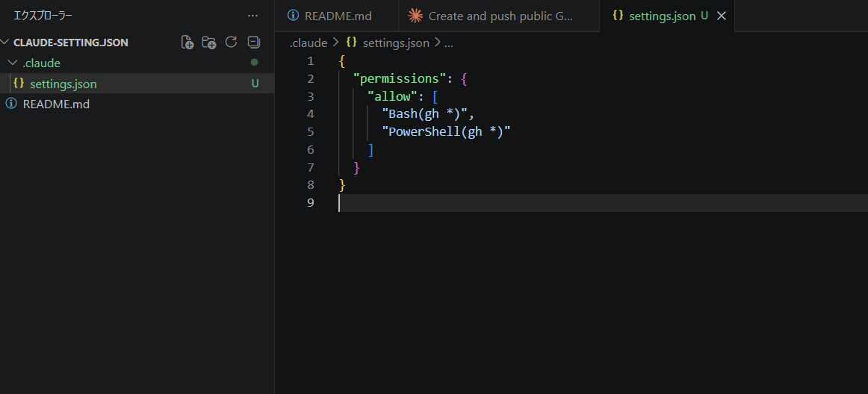Click the green modified dot beside .claude
Viewport: 868px width, 394px height.
click(x=255, y=63)
